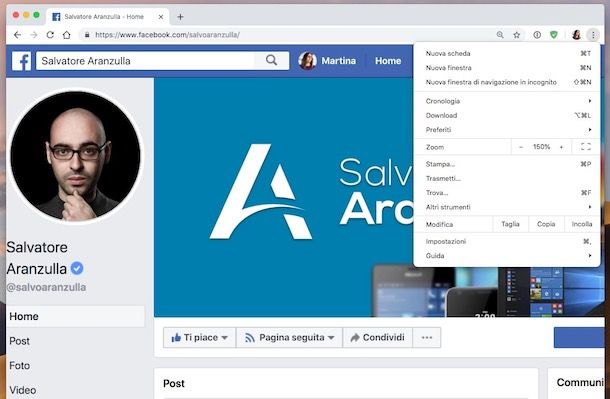Screen dimensions: 610x399
Task: Click the verified badge next to Aranzulla
Action: pyautogui.click(x=77, y=268)
